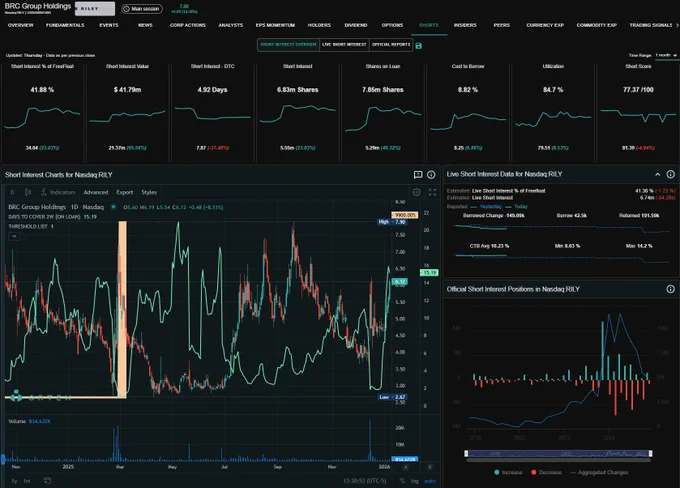Open the FUNDAMENTALS tab
Screen dimensions: 680x488
65,25
